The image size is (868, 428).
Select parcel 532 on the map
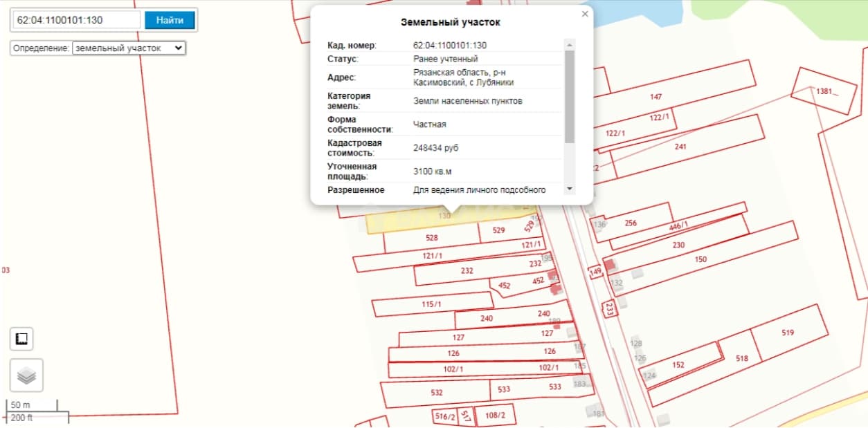click(x=436, y=393)
